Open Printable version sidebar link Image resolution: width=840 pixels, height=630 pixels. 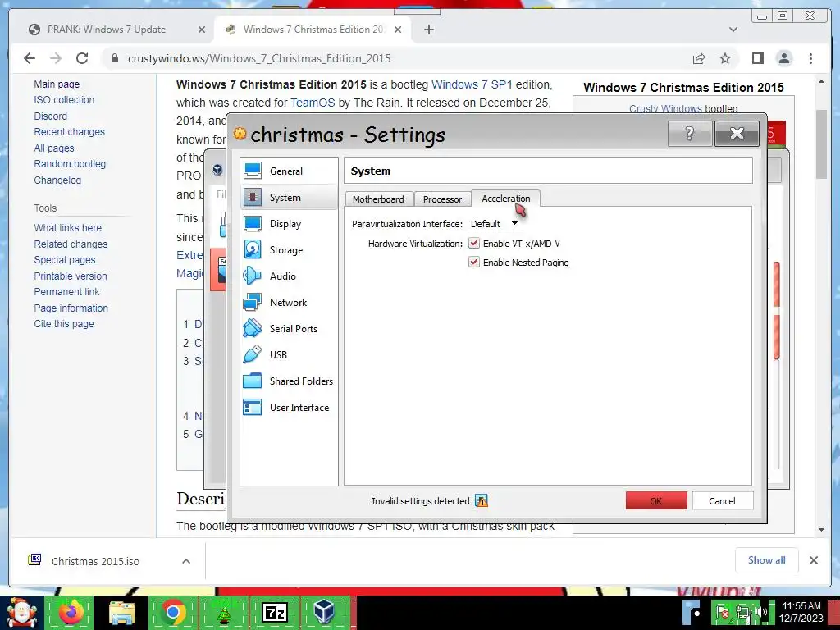(x=71, y=276)
